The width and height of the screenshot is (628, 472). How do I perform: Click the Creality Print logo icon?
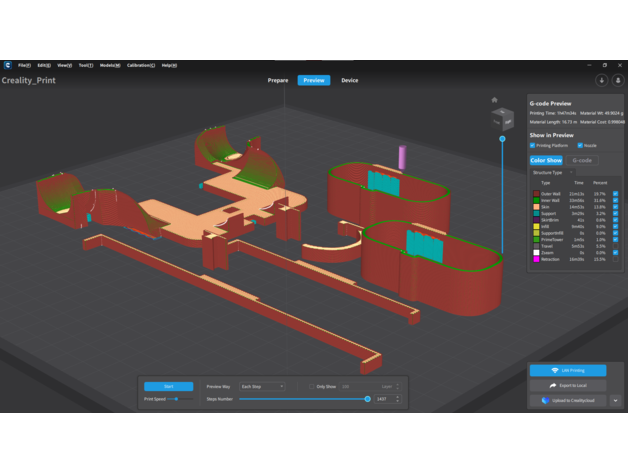pos(6,65)
